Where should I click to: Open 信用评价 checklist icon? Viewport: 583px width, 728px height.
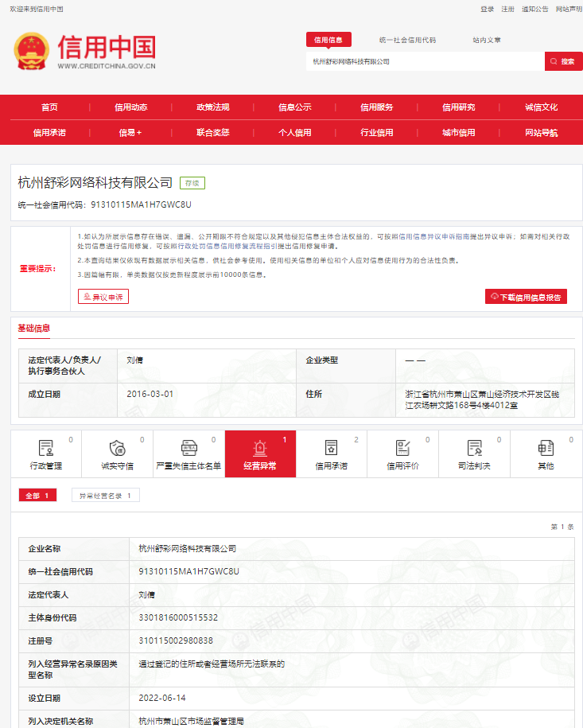click(x=403, y=448)
